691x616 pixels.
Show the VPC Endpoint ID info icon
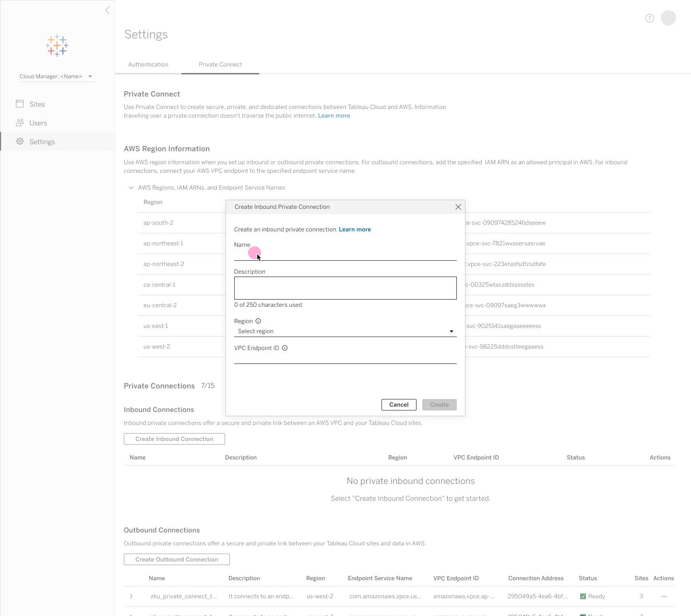285,348
